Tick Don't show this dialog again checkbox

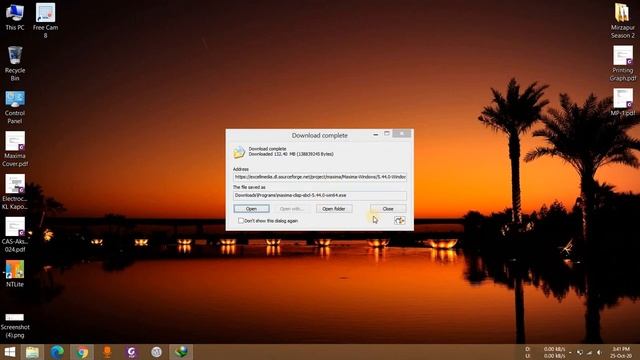coord(241,220)
